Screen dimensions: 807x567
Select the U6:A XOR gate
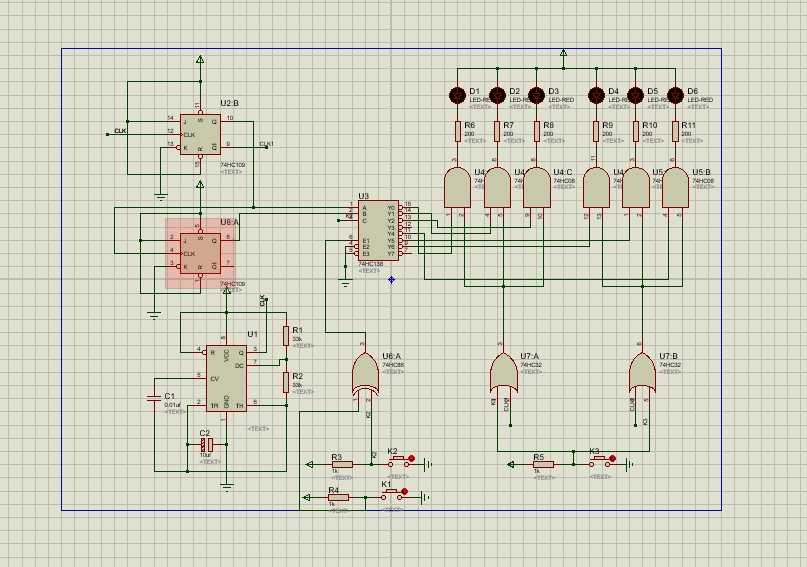(365, 375)
